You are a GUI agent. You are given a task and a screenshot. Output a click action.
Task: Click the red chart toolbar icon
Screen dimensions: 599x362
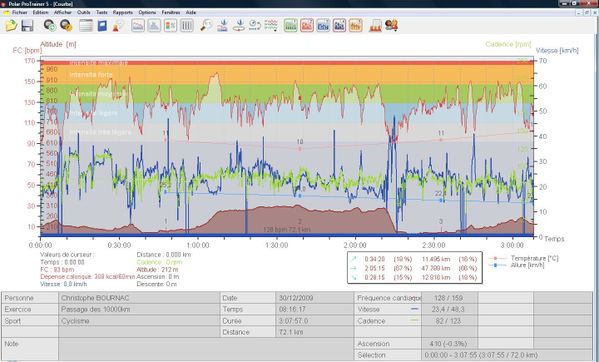307,26
